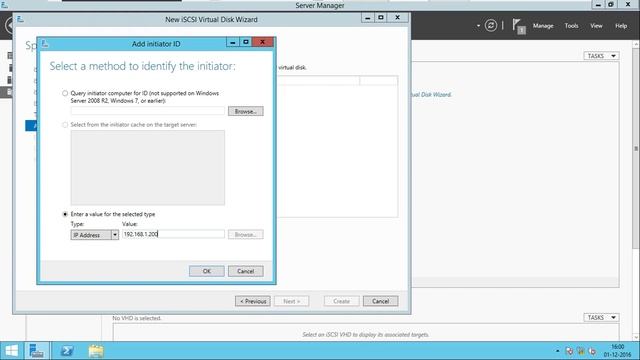Show hidden tray icons arrow
This screenshot has width=640, height=360.
[x=557, y=351]
